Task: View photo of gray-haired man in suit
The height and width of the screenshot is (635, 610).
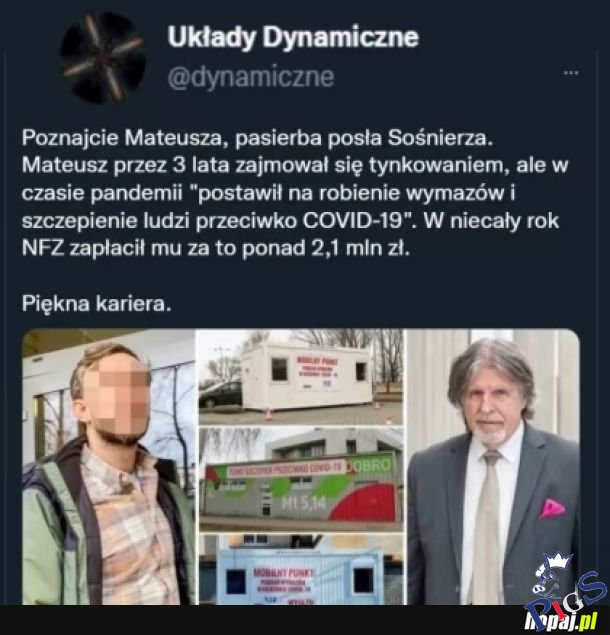Action: pyautogui.click(x=493, y=467)
